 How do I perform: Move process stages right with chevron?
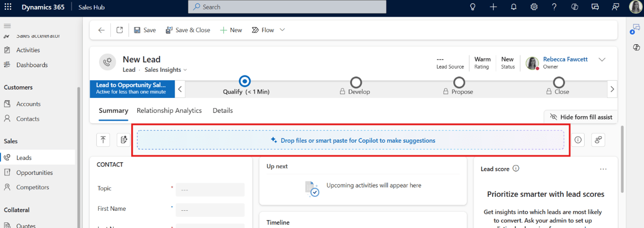point(612,89)
